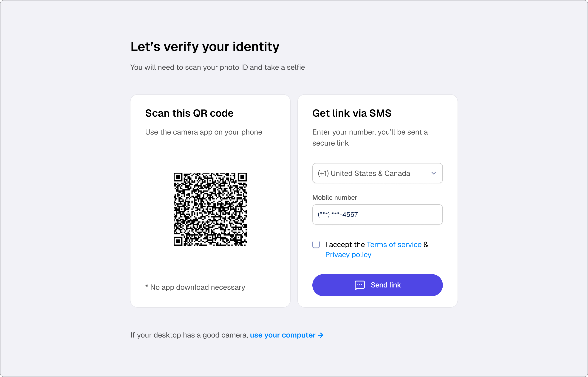
Task: Click the chat bubble icon on Send link
Action: click(x=359, y=285)
